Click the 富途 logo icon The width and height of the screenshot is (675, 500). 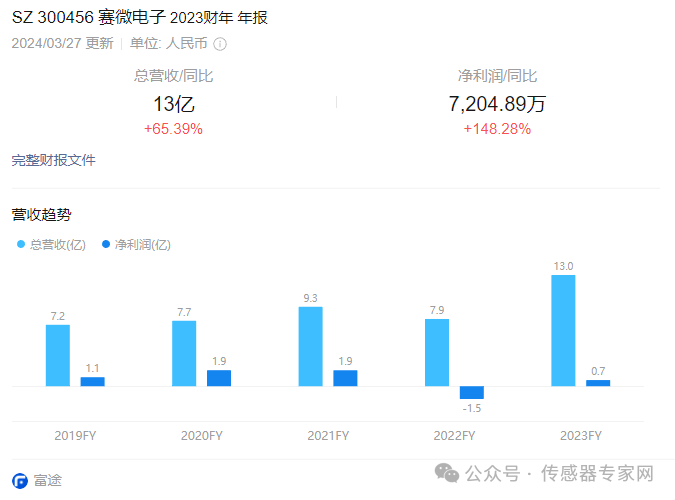(19, 480)
